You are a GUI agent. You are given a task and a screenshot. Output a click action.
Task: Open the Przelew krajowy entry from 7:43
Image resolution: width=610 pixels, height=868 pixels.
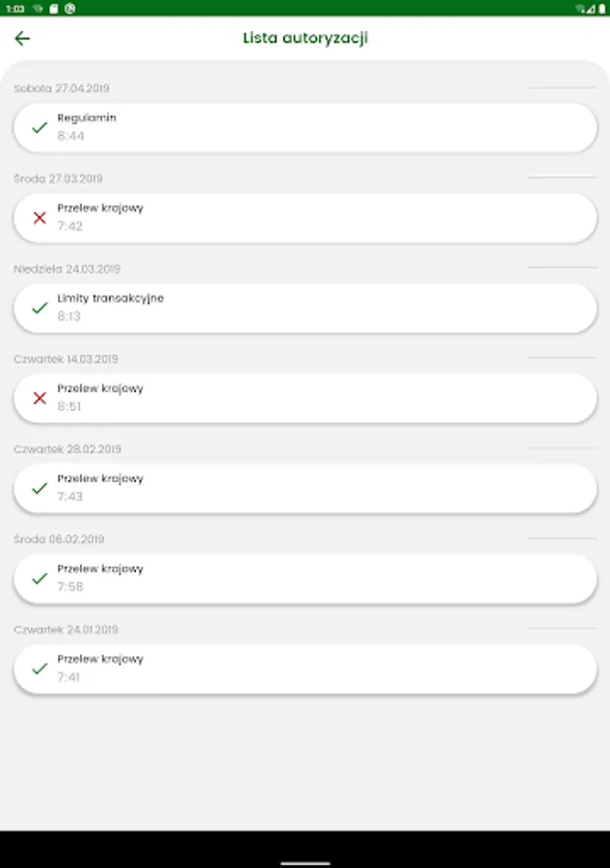coord(305,488)
